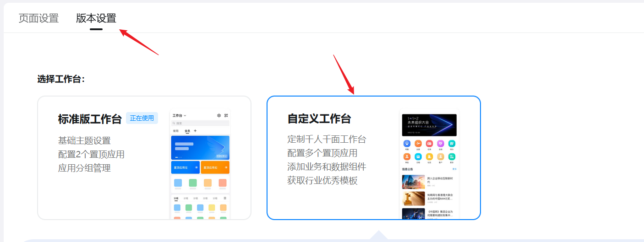Click the 考勤 blue location icon
Viewport: 644px width, 242px height.
(x=407, y=144)
